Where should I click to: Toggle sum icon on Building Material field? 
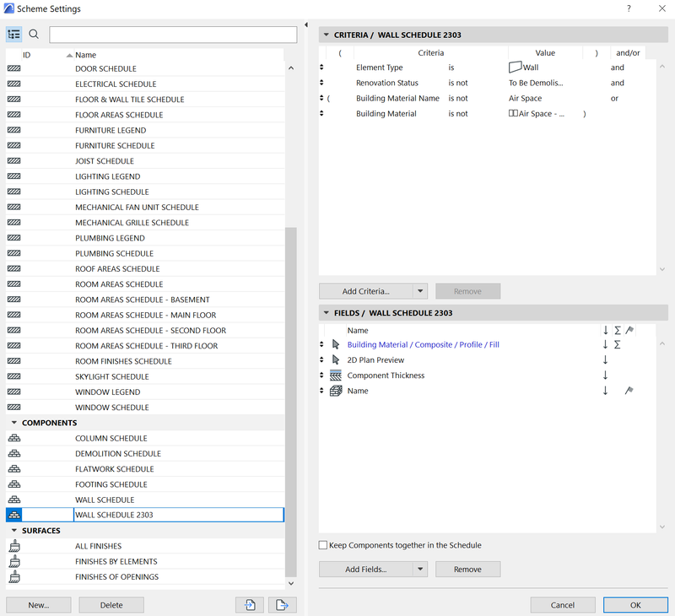[618, 344]
